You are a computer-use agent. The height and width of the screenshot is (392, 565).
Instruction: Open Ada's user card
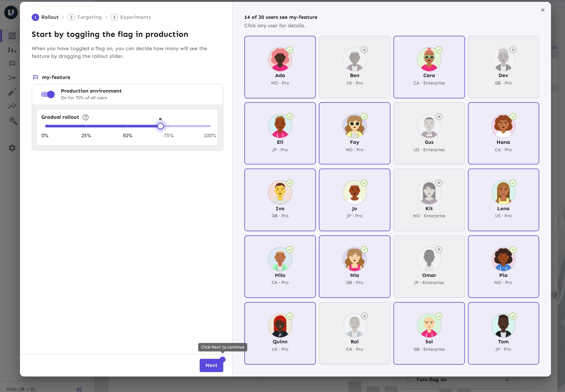tap(280, 67)
